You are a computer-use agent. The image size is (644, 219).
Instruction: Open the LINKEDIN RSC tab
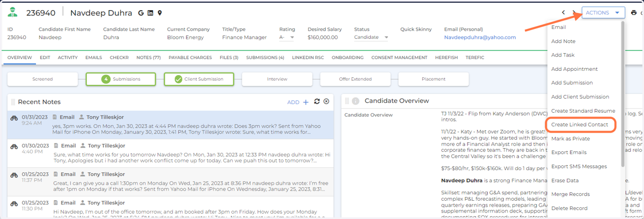(x=308, y=57)
